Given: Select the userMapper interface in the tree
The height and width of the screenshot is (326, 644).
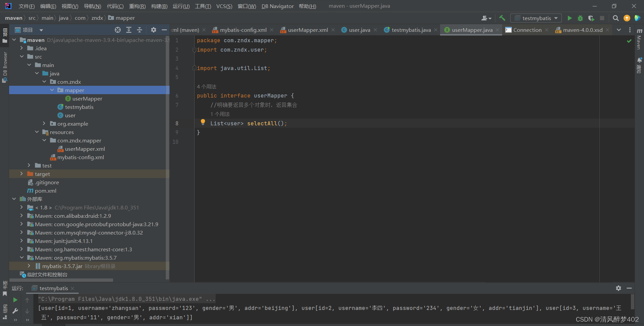Looking at the screenshot, I should [87, 99].
